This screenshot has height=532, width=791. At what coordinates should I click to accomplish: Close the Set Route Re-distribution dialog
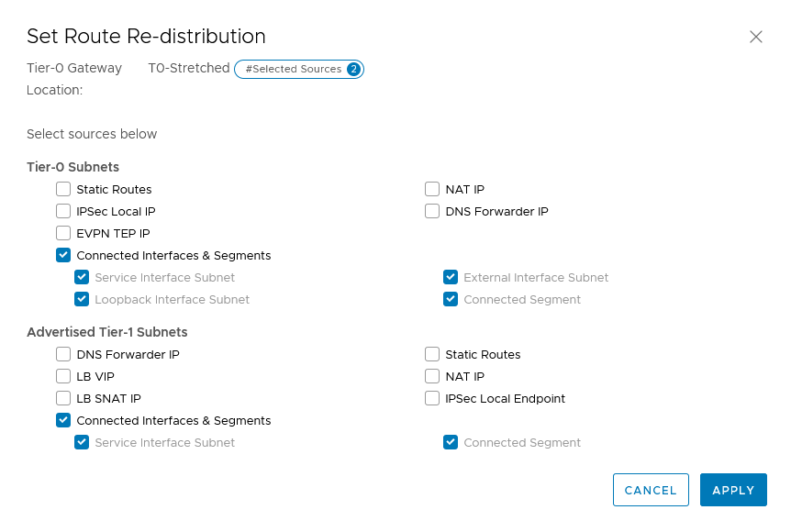click(x=755, y=37)
